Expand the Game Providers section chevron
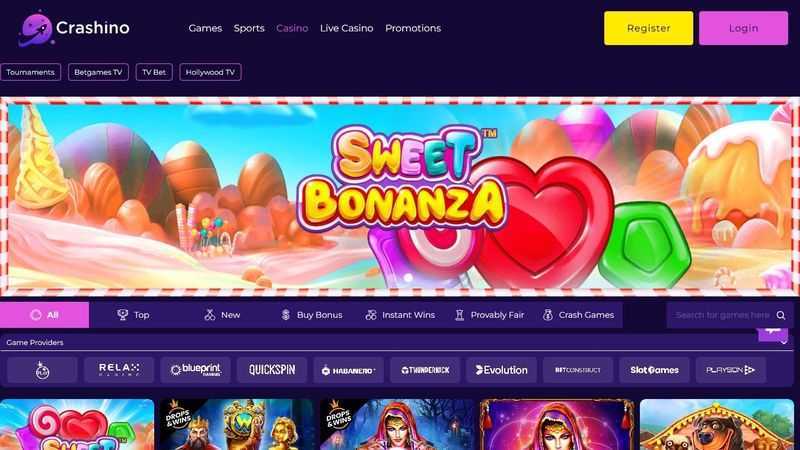 click(x=784, y=343)
